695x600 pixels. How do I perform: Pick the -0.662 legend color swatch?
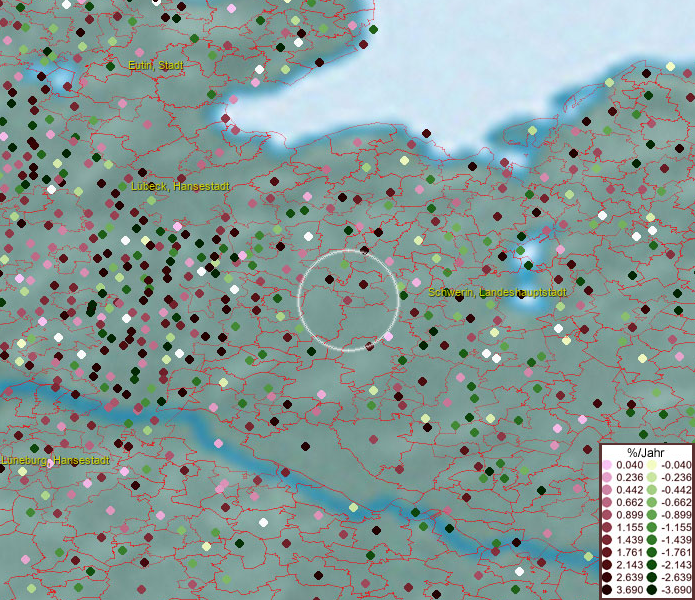(x=652, y=503)
